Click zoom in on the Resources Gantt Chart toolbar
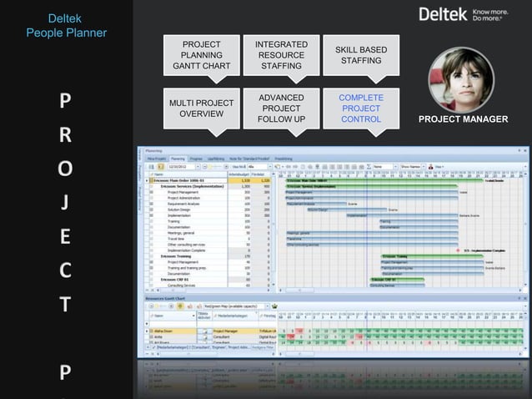Screen dimensions: 532x399 171,306
